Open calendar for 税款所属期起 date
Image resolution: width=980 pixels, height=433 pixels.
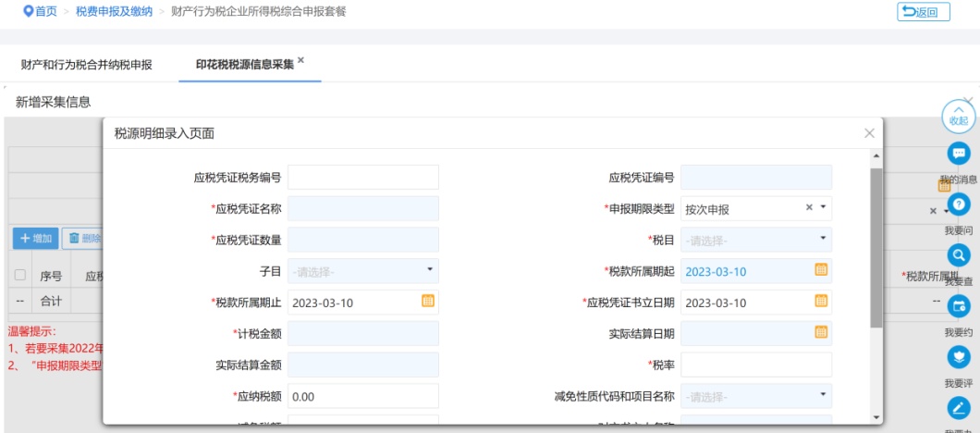coord(820,270)
